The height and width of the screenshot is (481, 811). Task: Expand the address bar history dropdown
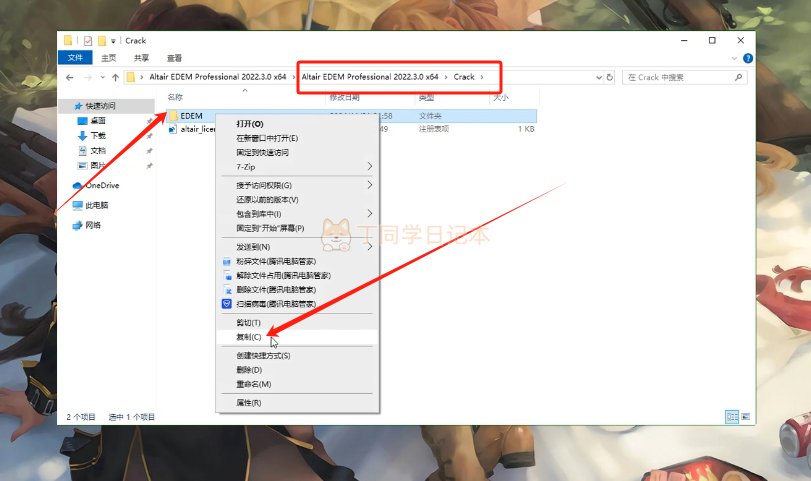click(x=599, y=78)
